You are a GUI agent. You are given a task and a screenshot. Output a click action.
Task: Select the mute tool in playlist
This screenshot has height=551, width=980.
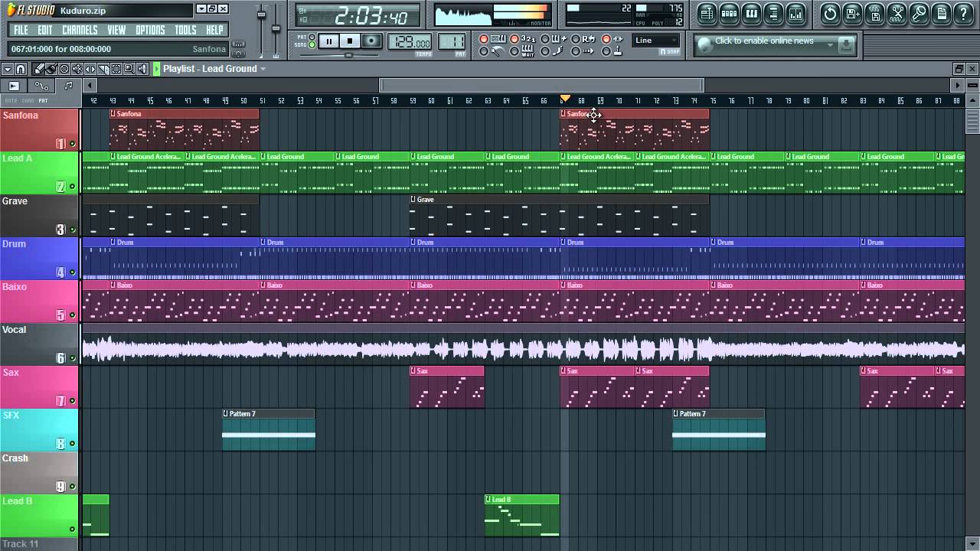point(77,69)
